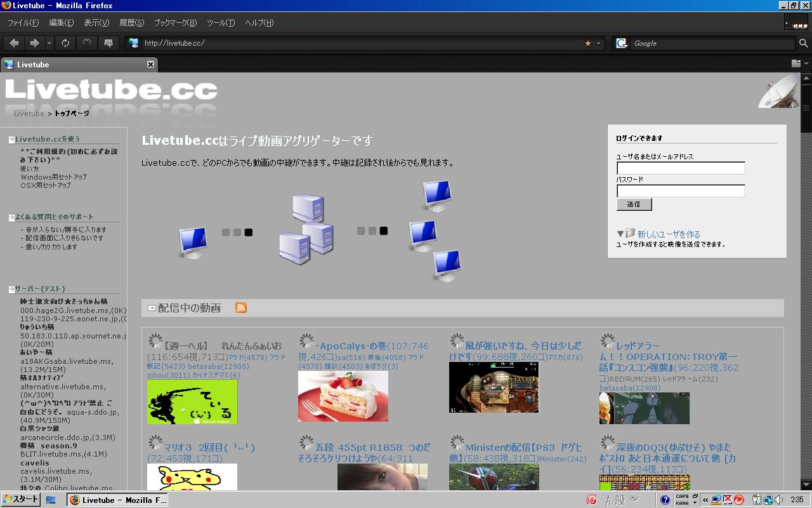Screen dimensions: 812x508
Task: Bookmark this page with the star icon
Action: tap(588, 43)
